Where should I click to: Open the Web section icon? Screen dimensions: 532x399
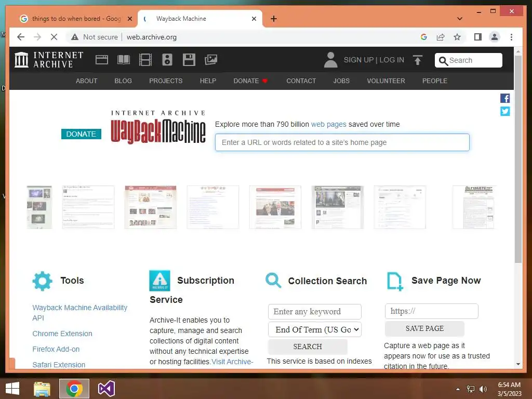click(101, 60)
